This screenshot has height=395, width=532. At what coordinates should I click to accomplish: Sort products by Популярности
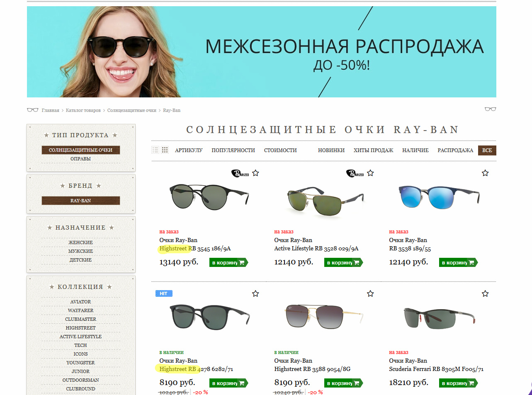point(233,150)
